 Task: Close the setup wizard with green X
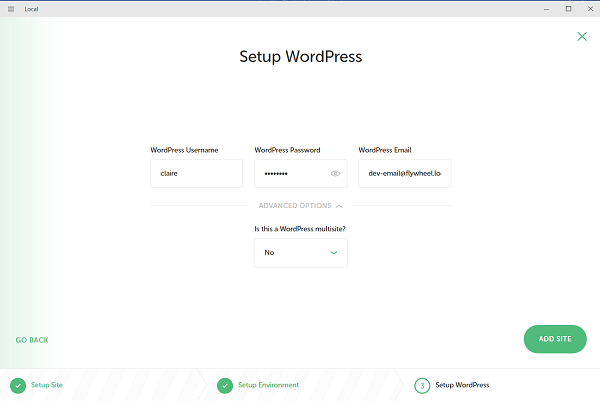pos(582,36)
